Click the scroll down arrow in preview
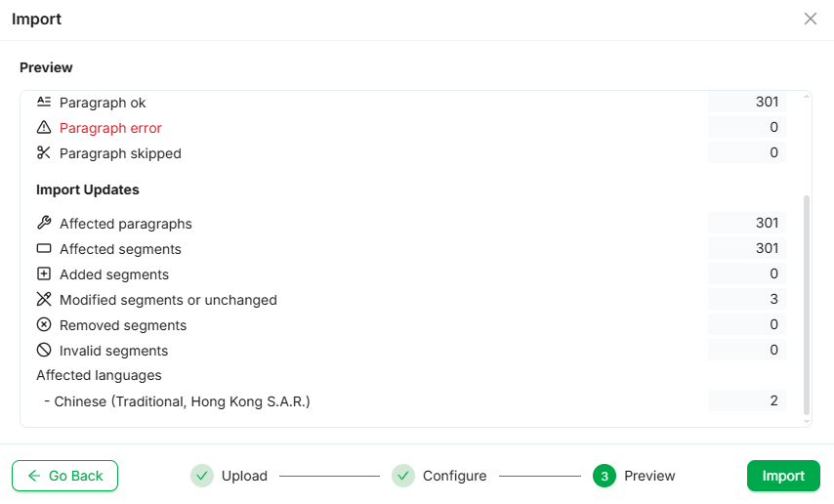This screenshot has width=834, height=504. [807, 421]
